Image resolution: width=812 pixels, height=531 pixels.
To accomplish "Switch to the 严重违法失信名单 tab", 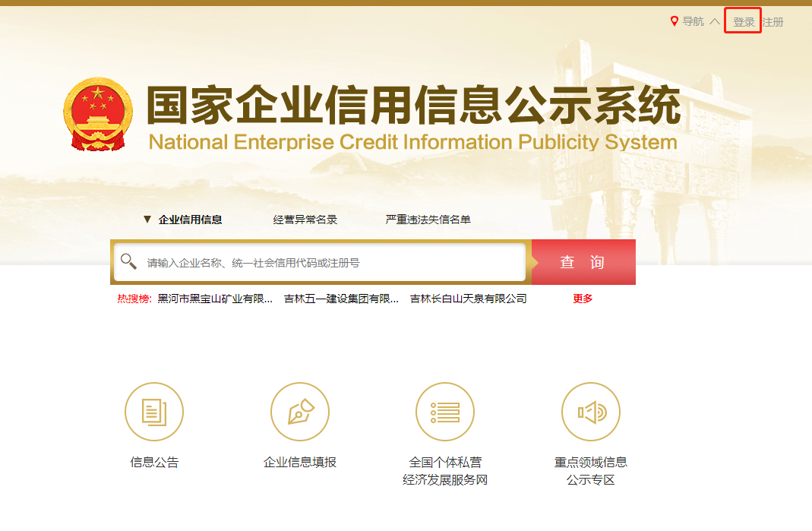I will click(x=428, y=219).
